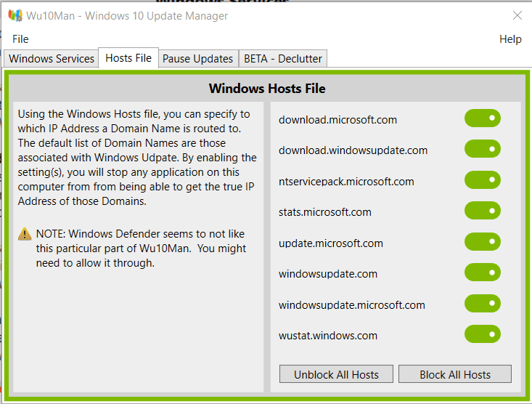
Task: Toggle blocking for windowsupdate.microsoft.com
Action: tap(483, 304)
